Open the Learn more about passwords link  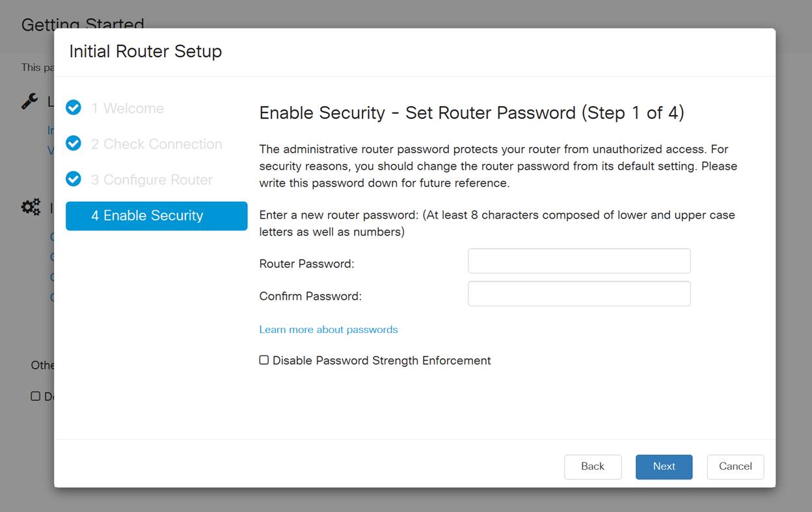tap(328, 330)
